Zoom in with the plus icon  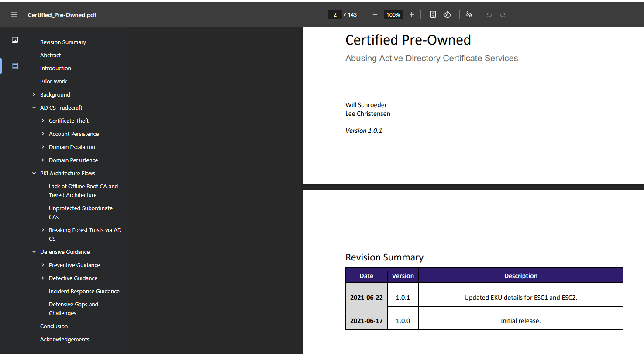[411, 14]
